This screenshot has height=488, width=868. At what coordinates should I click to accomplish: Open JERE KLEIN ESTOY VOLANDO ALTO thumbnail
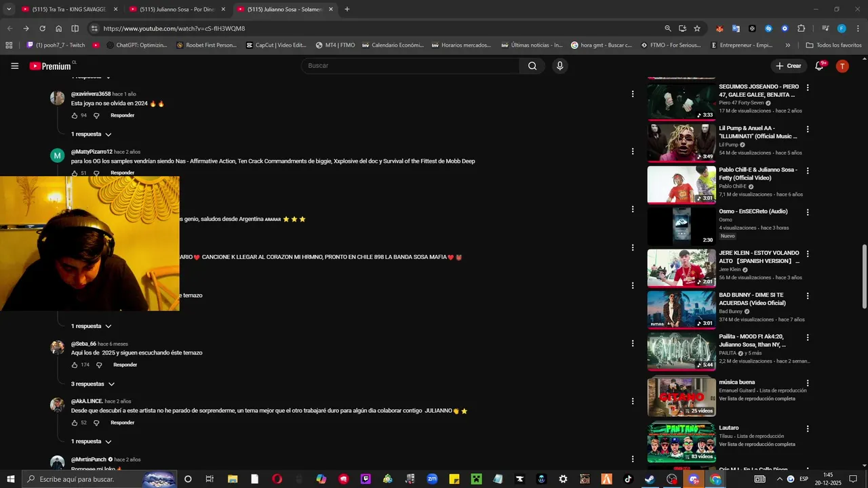682,268
